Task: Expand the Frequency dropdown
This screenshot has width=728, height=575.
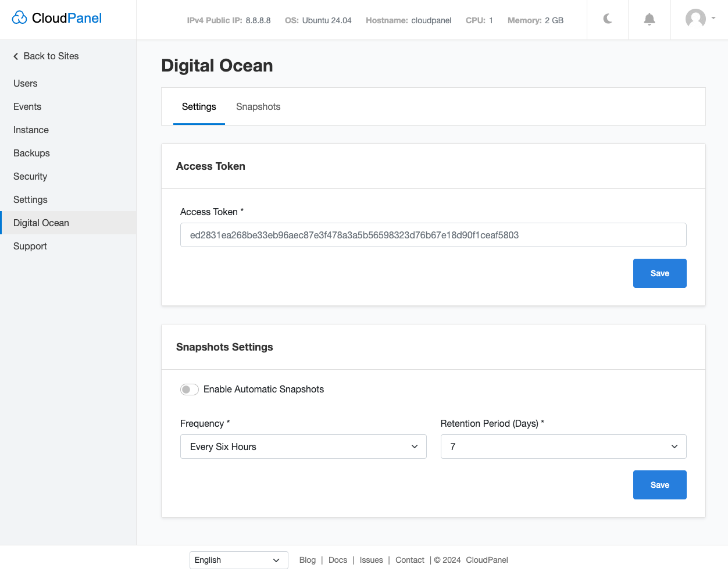Action: pos(303,447)
